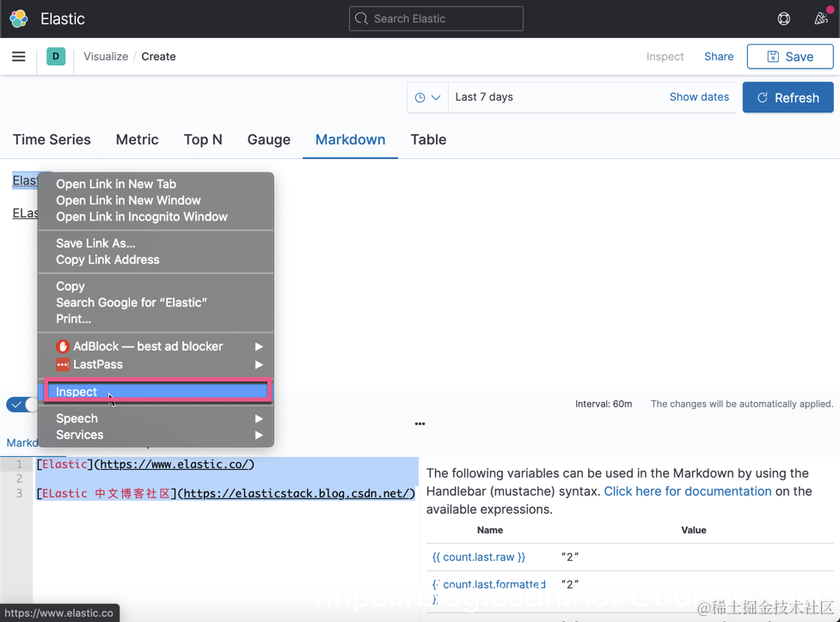Switch to the Time Series tab
Image resolution: width=840 pixels, height=622 pixels.
point(52,140)
